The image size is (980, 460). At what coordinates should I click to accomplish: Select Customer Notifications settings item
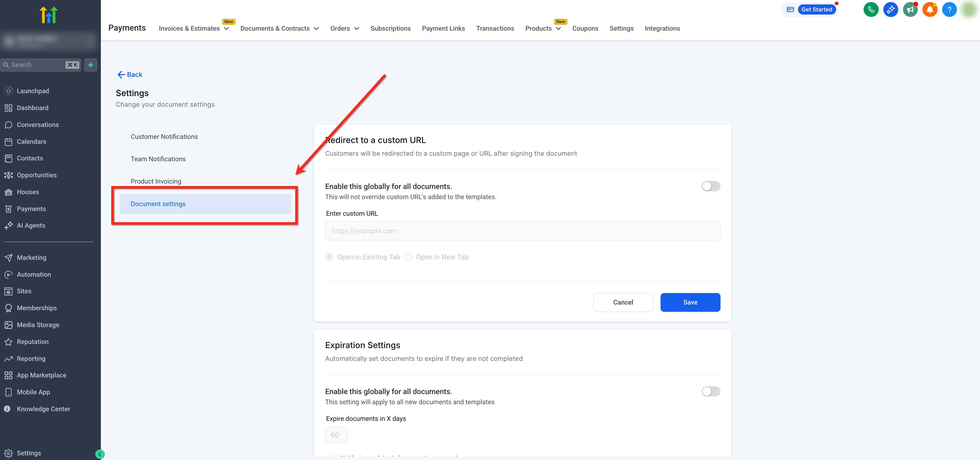pos(164,137)
